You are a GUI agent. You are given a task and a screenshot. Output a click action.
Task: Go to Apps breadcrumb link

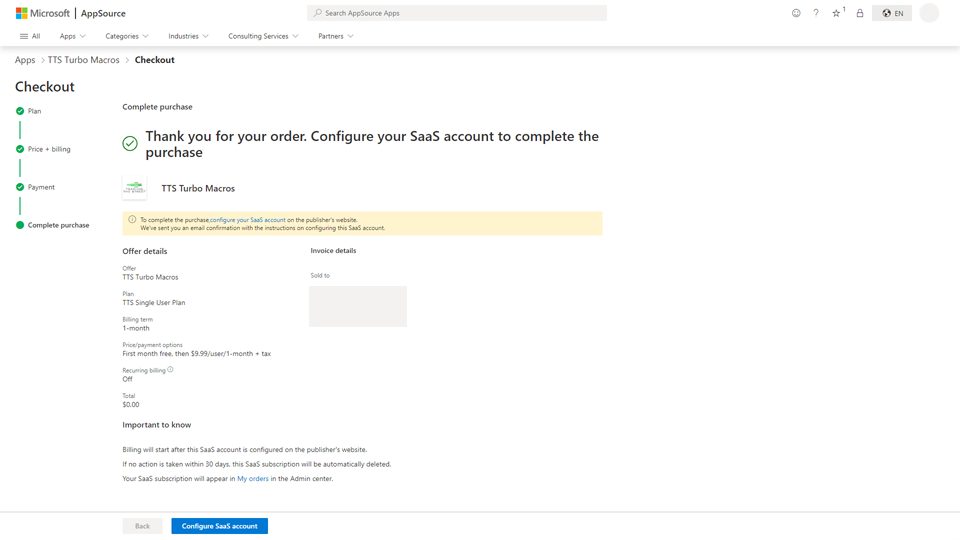(25, 60)
